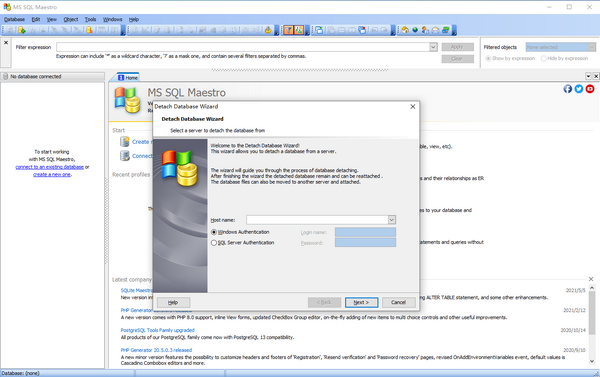600x377 pixels.
Task: Open the Database menu
Action: [14, 19]
